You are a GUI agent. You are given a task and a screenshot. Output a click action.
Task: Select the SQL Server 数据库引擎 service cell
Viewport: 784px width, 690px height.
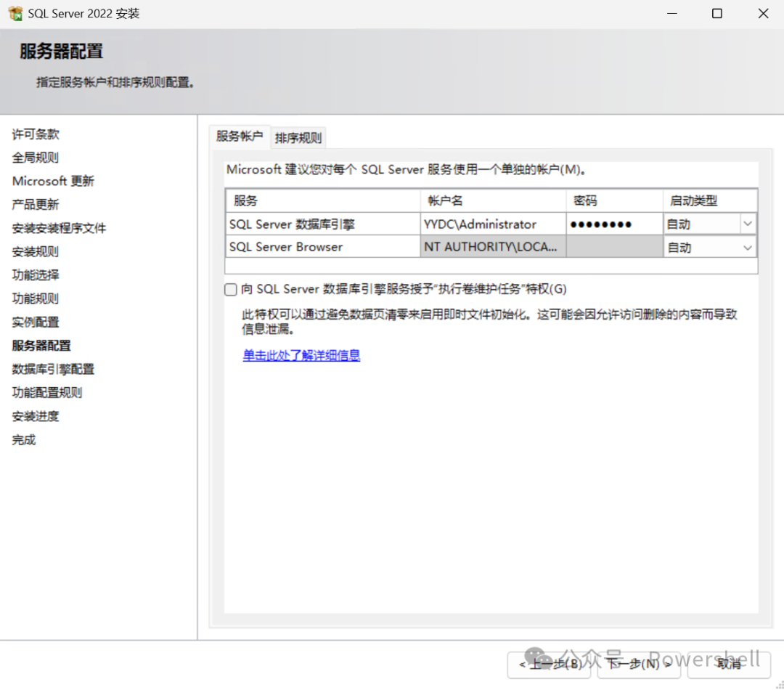click(x=323, y=224)
